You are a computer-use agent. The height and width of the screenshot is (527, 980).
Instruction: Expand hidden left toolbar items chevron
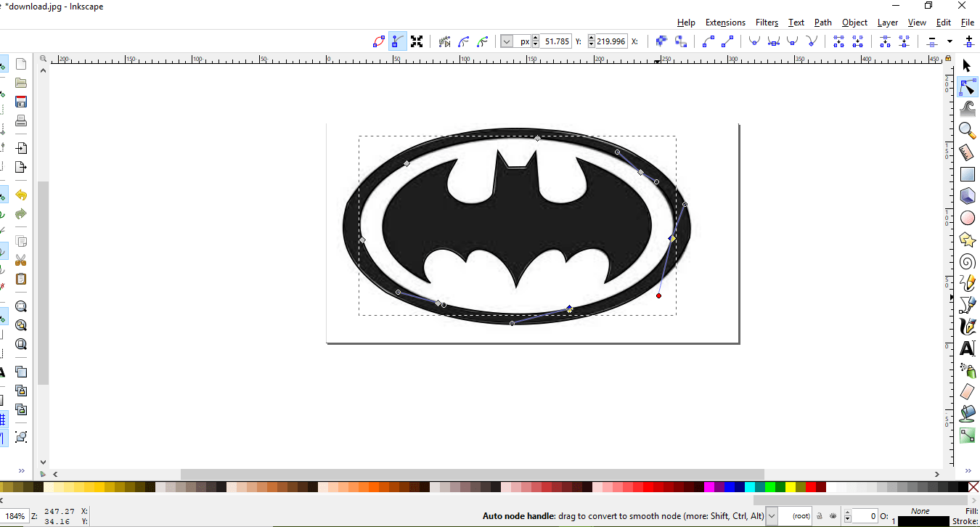click(x=21, y=470)
